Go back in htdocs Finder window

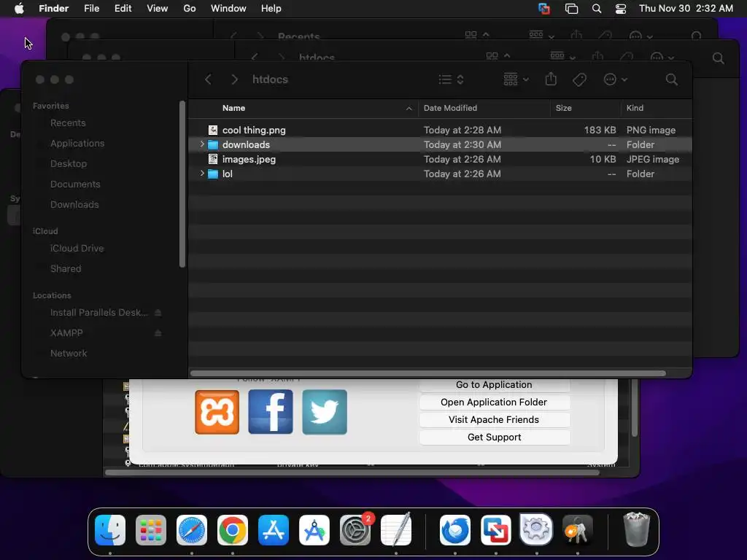pyautogui.click(x=208, y=79)
